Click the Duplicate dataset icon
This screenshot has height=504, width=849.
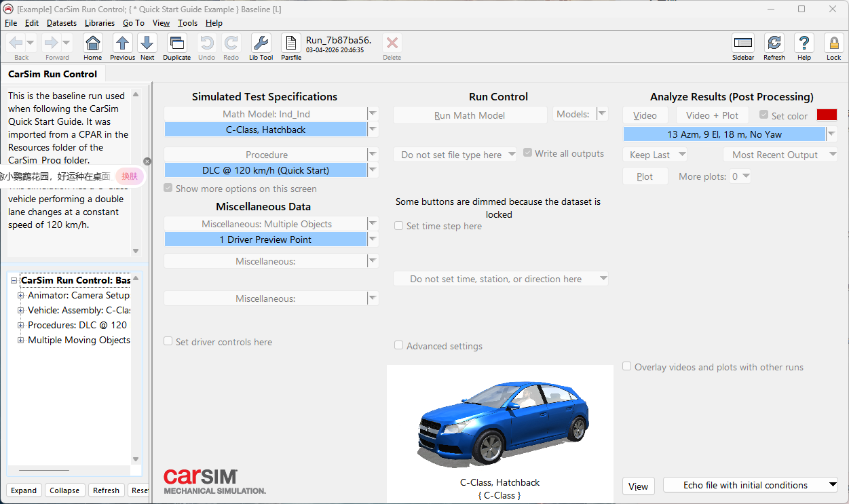click(x=176, y=44)
